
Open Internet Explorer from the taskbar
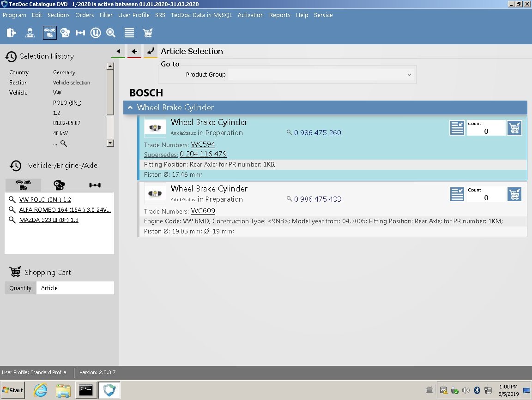(40, 390)
